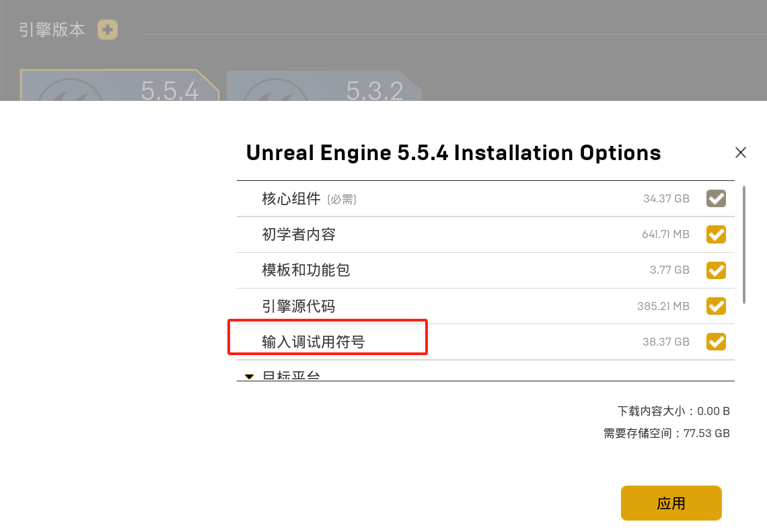Click the 核心组件 label
Image resolution: width=767 pixels, height=532 pixels.
pyautogui.click(x=291, y=198)
